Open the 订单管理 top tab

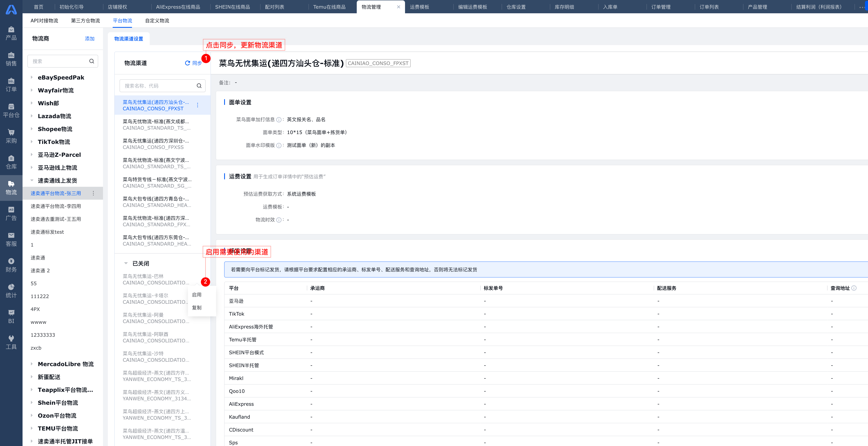click(661, 7)
